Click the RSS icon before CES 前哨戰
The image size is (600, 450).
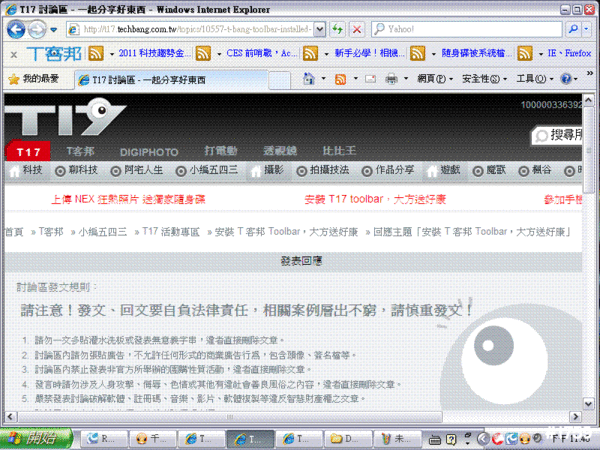[x=203, y=54]
